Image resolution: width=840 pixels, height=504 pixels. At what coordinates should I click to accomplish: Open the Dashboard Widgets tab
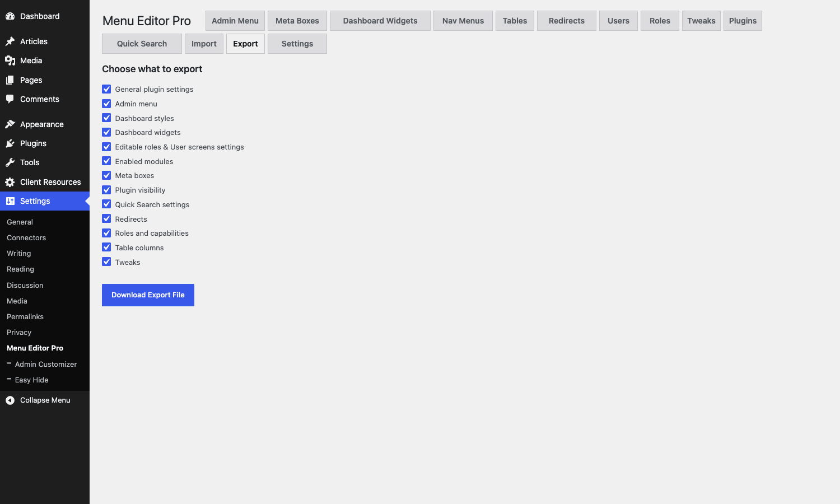pos(380,21)
